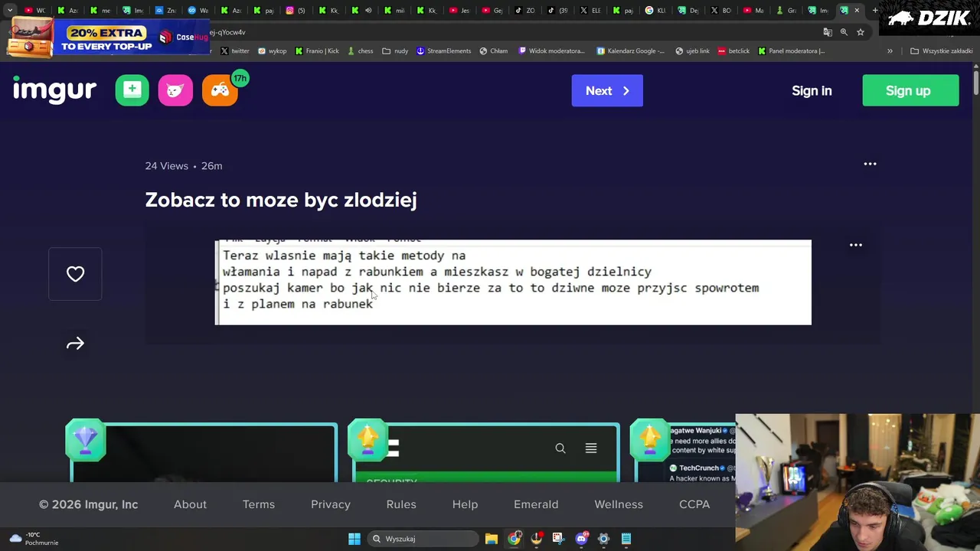Open the image's three-dot options menu

(x=856, y=245)
